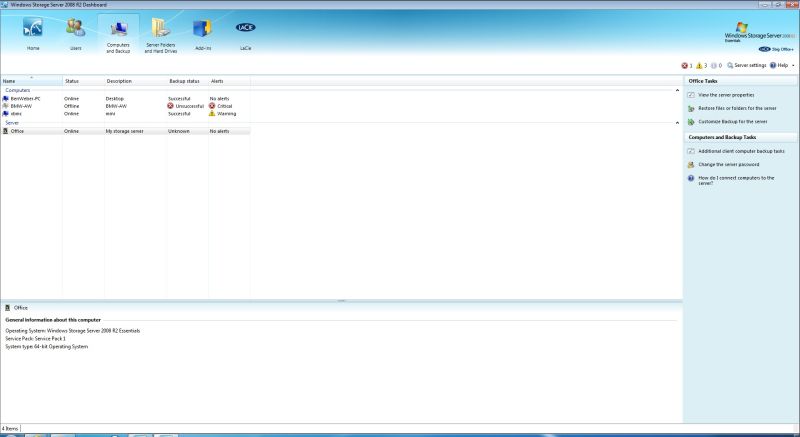Image resolution: width=800 pixels, height=437 pixels.
Task: Select the BMW-AW computer row
Action: 126,106
